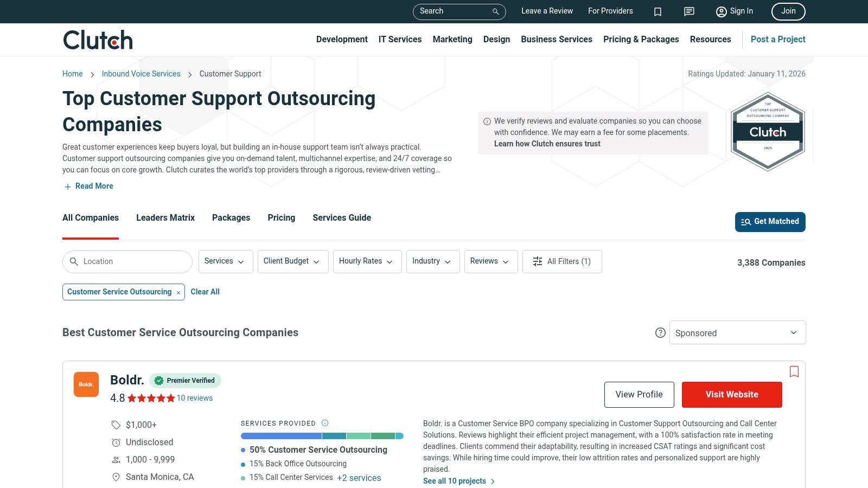The width and height of the screenshot is (868, 488).
Task: Switch to the Leaders Matrix tab
Action: coord(165,217)
